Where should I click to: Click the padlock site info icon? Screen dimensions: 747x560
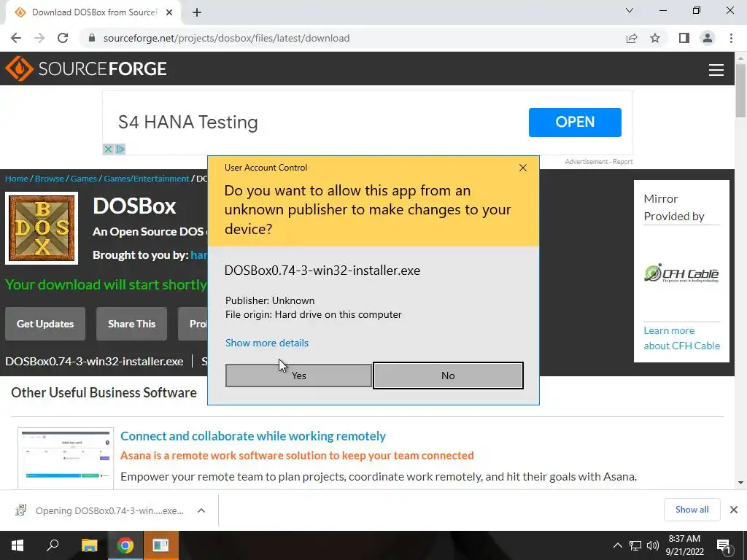pyautogui.click(x=92, y=38)
